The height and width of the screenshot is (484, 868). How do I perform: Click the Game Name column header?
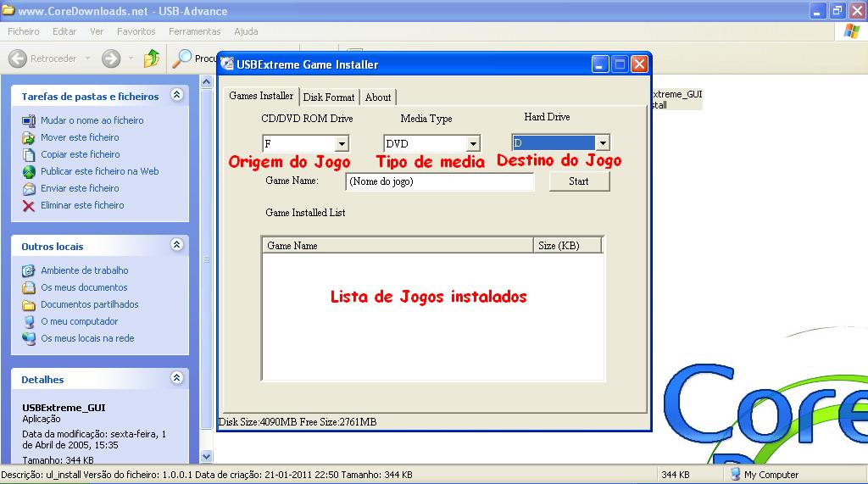click(x=397, y=245)
